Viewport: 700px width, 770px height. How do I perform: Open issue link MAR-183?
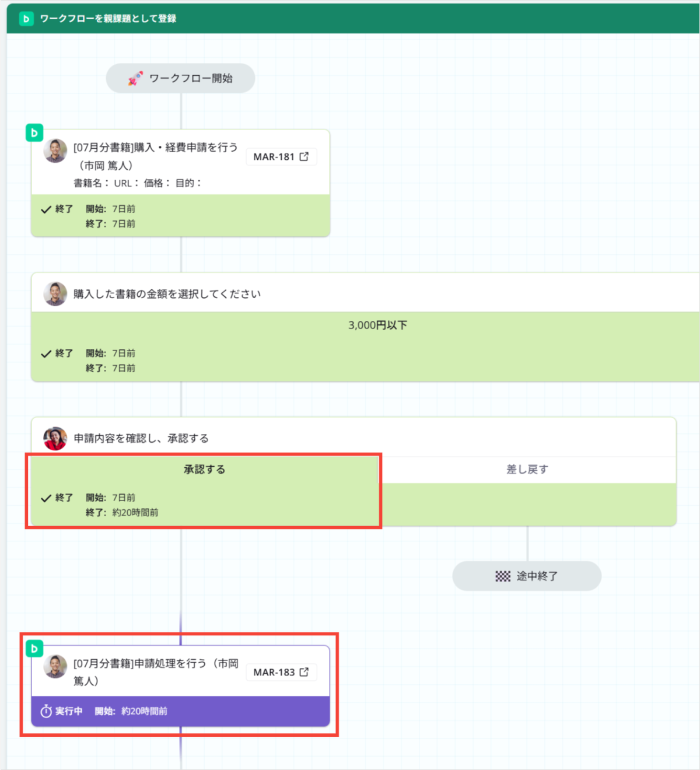pos(281,673)
